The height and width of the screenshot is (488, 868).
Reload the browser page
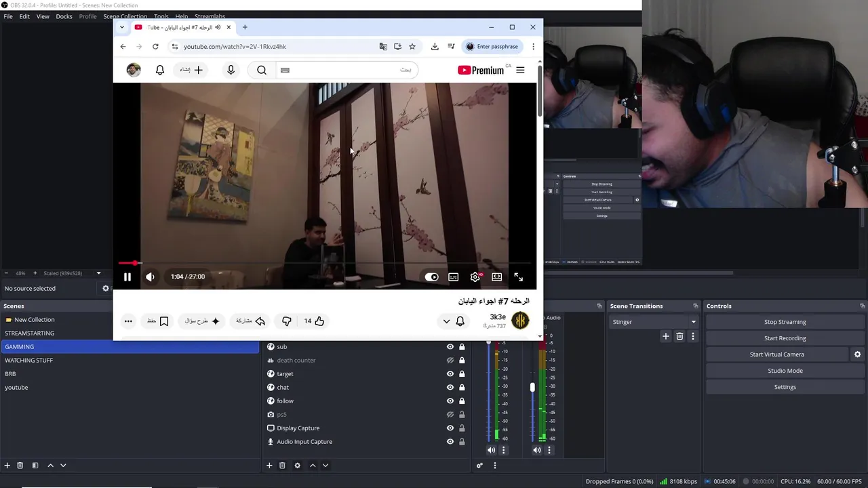tap(155, 47)
